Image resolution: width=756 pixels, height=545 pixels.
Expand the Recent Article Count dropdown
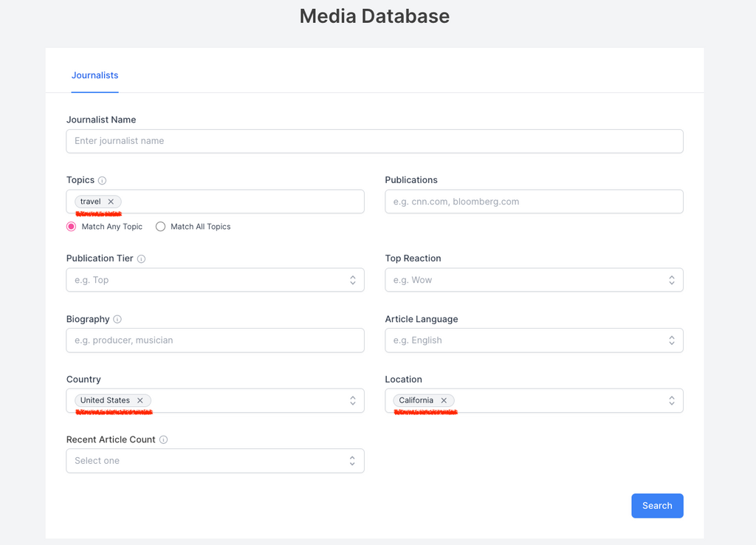coord(215,461)
